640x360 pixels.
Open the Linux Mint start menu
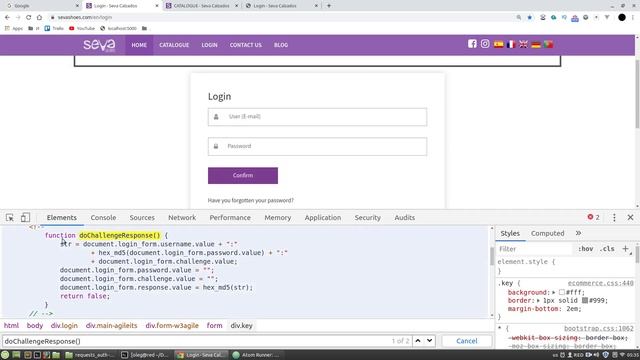click(x=5, y=355)
